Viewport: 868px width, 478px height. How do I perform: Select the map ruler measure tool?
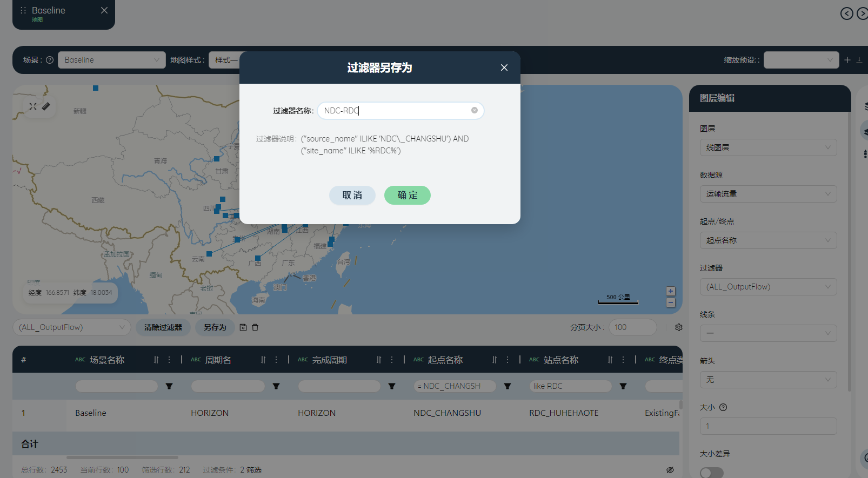pos(46,106)
